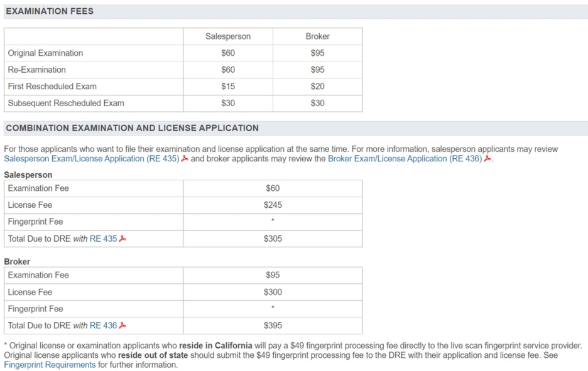Open RE 435 link in Salesperson total row
Viewport: 588px width, 371px height.
coord(103,239)
